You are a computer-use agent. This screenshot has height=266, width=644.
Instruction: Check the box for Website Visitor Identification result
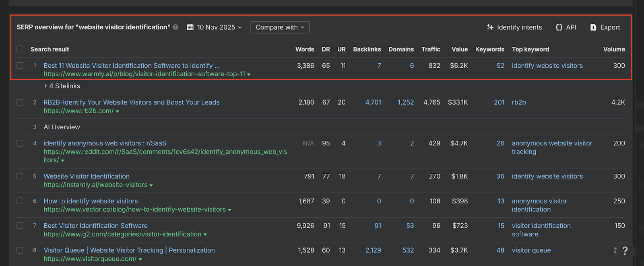[x=20, y=176]
